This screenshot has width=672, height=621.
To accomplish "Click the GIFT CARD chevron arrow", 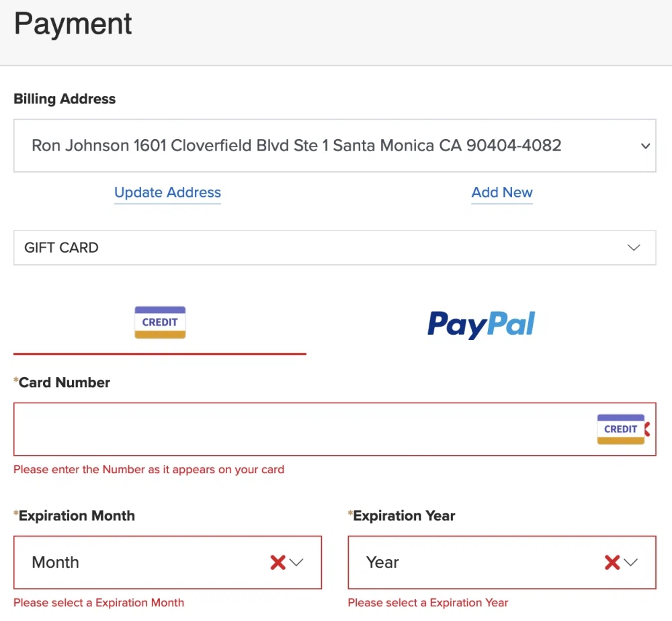I will (633, 247).
